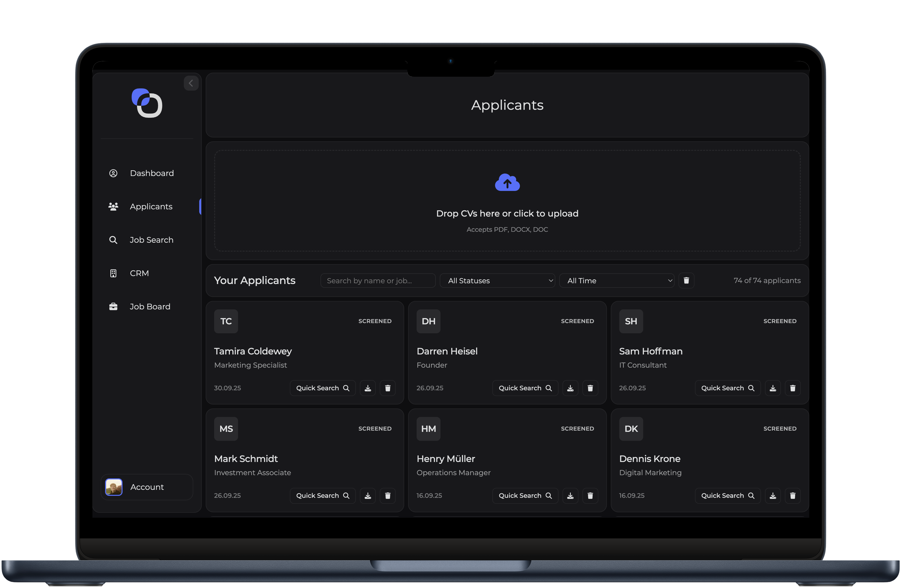
Task: Open the Job Board panel
Action: point(150,306)
